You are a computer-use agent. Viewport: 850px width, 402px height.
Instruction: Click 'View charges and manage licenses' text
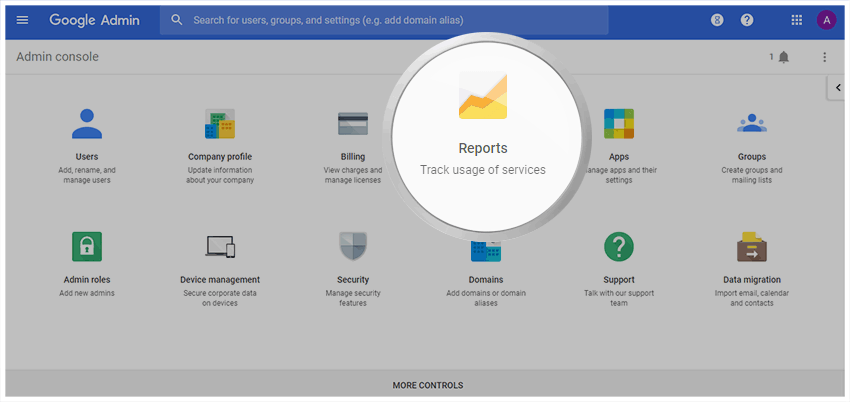[353, 175]
